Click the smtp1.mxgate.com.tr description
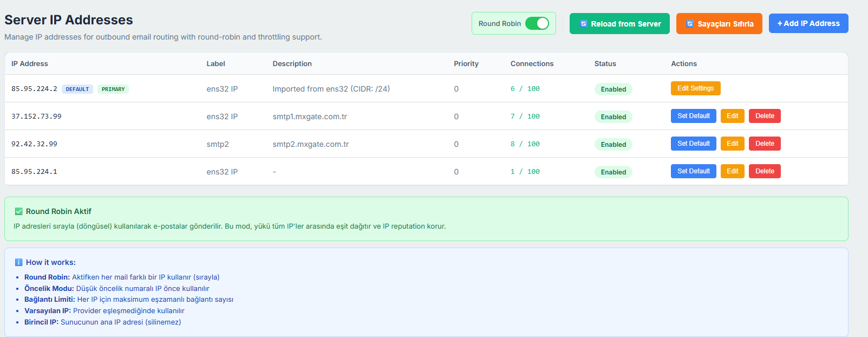Viewport: 868px width, 337px height. coord(310,116)
